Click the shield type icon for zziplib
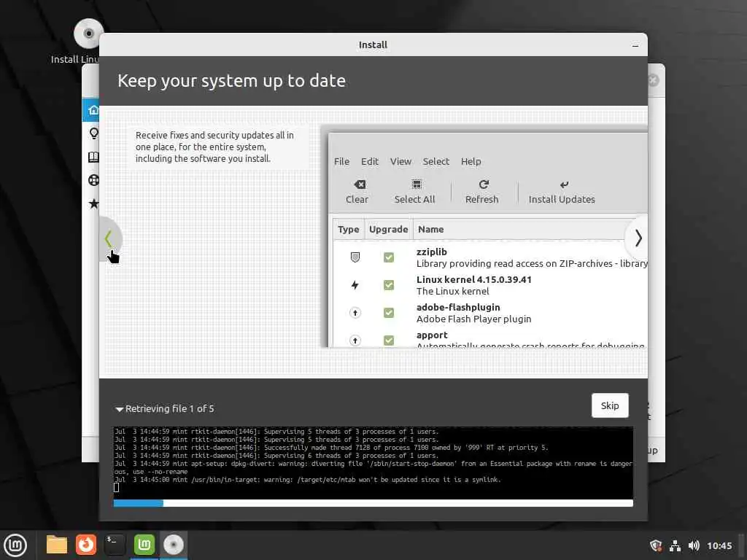The height and width of the screenshot is (560, 747). click(x=355, y=257)
